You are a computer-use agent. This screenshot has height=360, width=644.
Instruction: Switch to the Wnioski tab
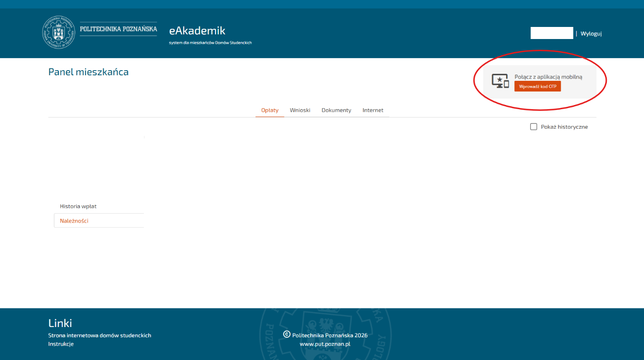pos(300,110)
